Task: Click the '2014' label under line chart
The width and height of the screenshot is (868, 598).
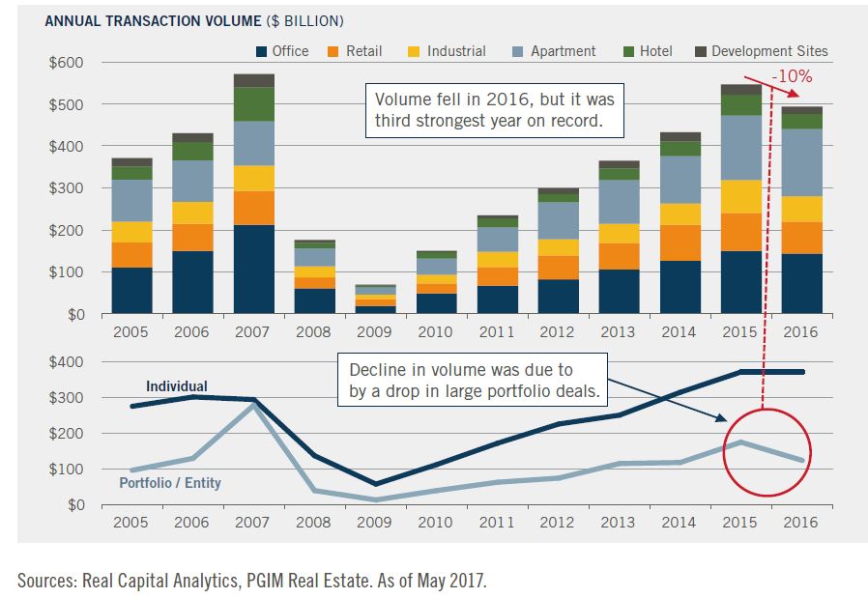Action: (679, 523)
